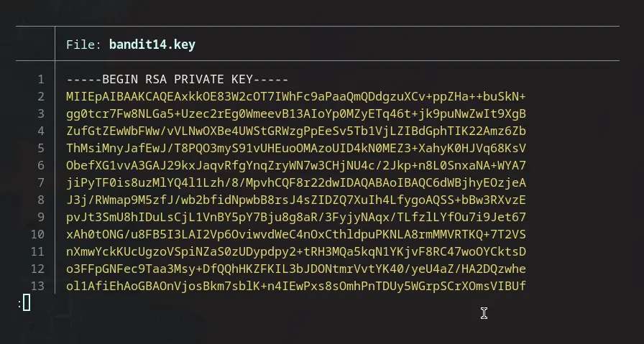Click the key line starting with gg0tcr7Fw8NLGa5
Viewport: 644px width, 344px height.
pos(295,114)
